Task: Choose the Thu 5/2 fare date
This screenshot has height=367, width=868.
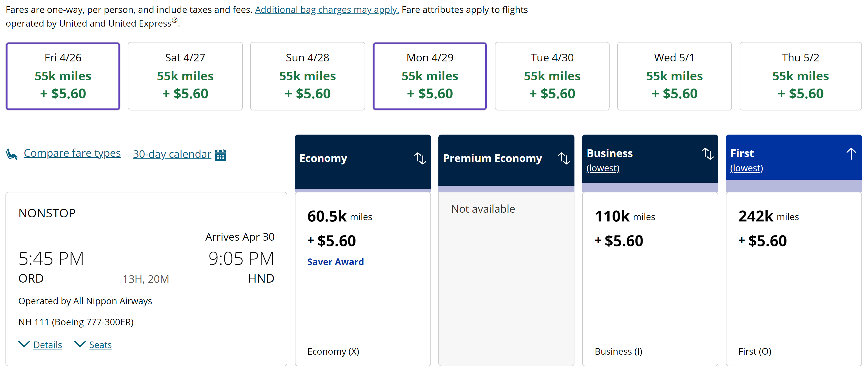Action: 800,76
